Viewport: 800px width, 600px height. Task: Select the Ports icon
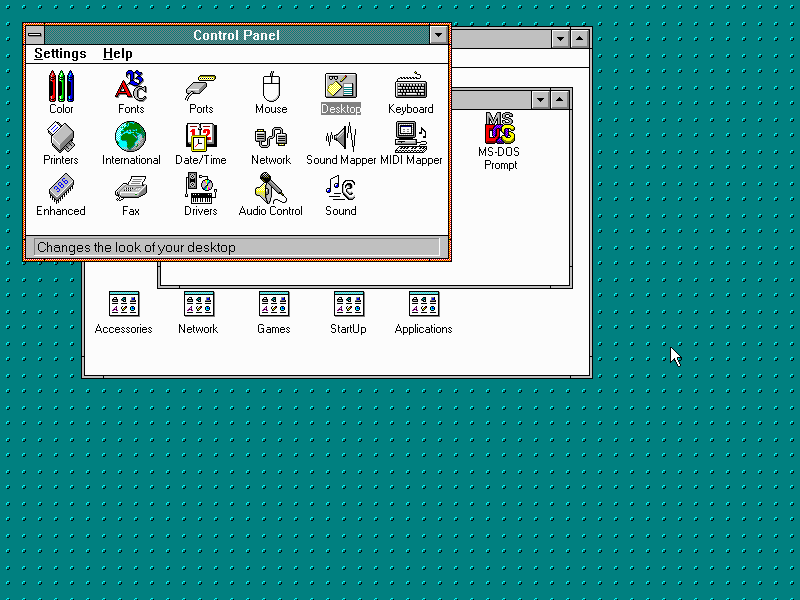point(201,86)
